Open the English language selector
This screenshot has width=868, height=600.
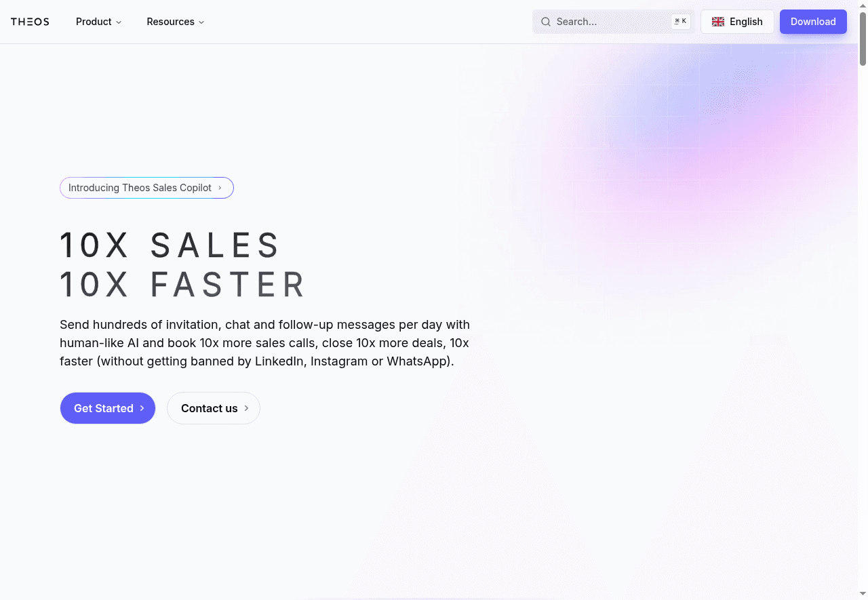click(x=737, y=21)
